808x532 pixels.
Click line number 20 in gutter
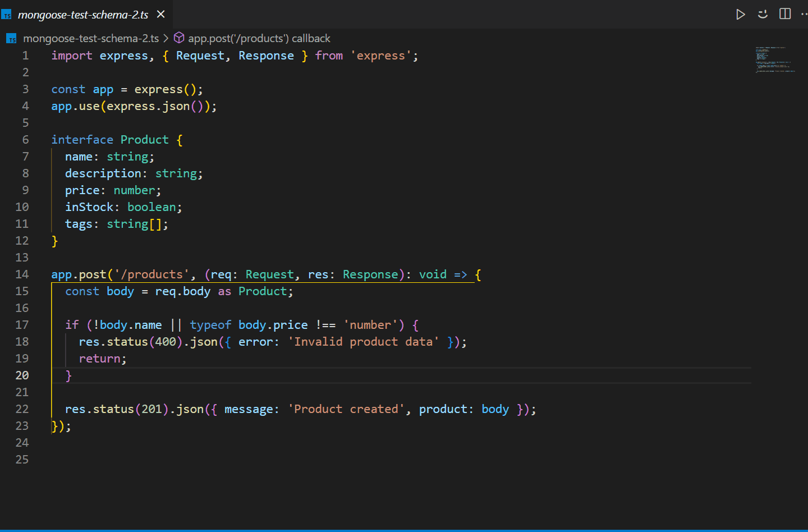pyautogui.click(x=22, y=375)
